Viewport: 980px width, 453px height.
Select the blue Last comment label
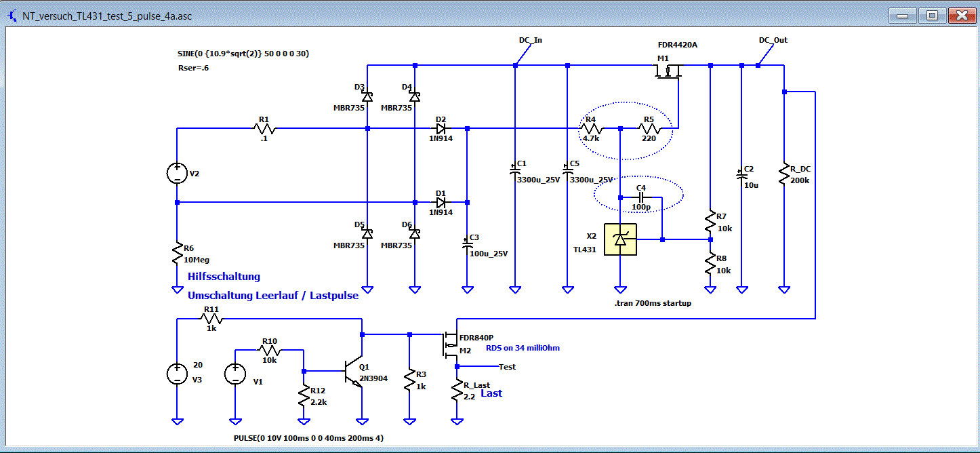point(491,393)
